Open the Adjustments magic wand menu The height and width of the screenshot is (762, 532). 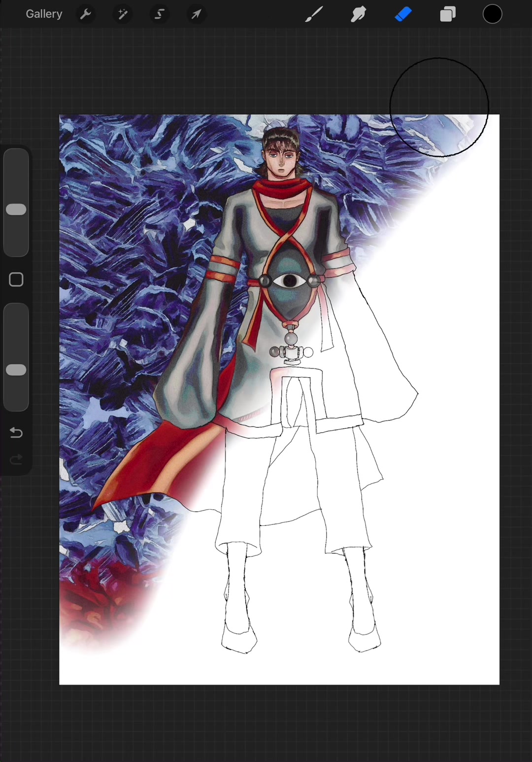123,14
